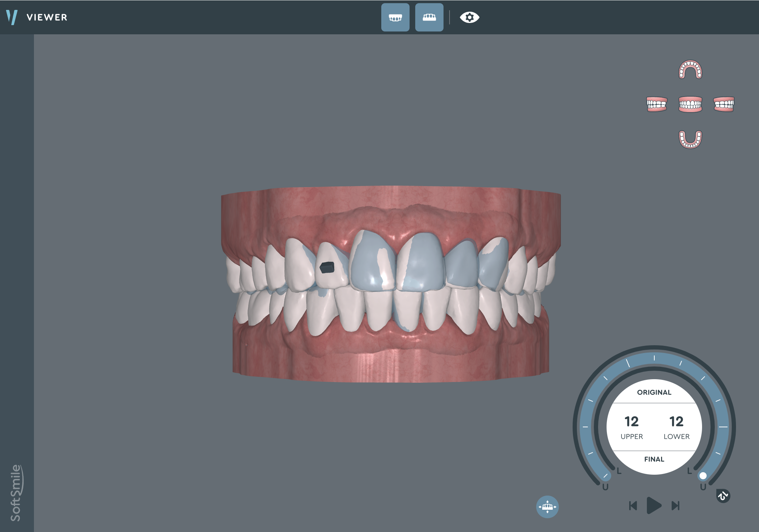Image resolution: width=759 pixels, height=532 pixels.
Task: Click the reset model position icon
Action: pos(547,507)
